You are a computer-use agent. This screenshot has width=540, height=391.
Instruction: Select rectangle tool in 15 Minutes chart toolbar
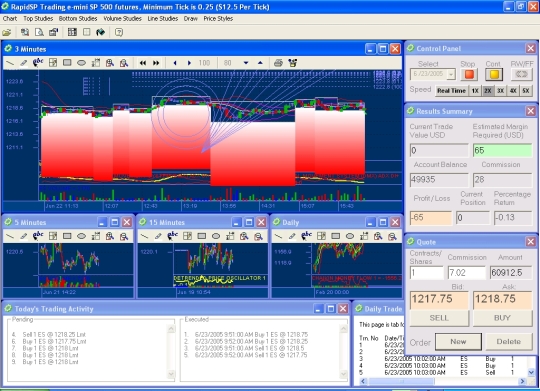202,236
